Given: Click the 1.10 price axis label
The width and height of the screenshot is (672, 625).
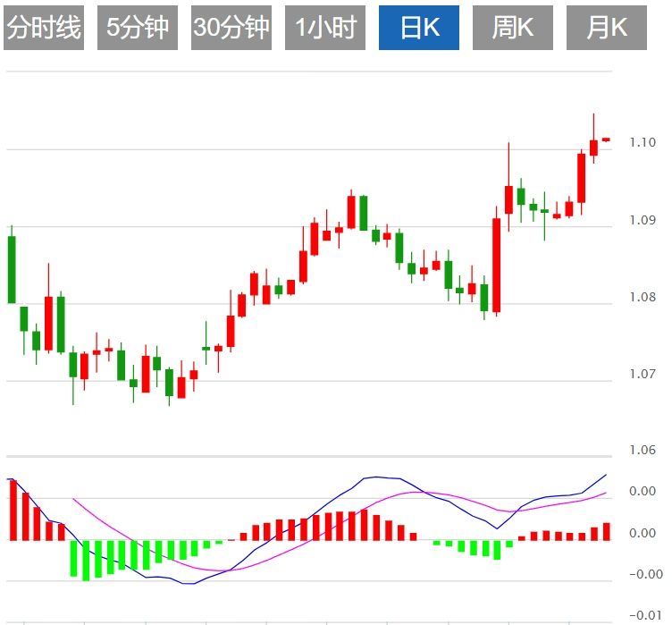Looking at the screenshot, I should pyautogui.click(x=643, y=142).
